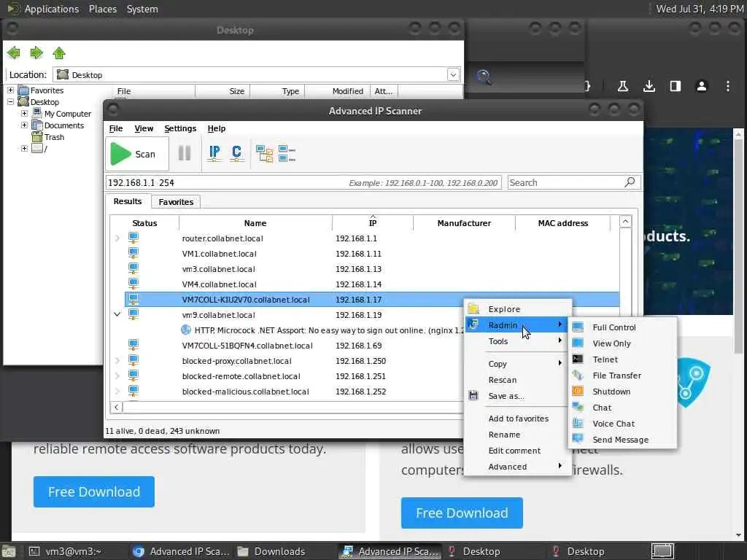Screen dimensions: 747x560
Task: Click the Send Message icon in submenu
Action: coord(578,439)
